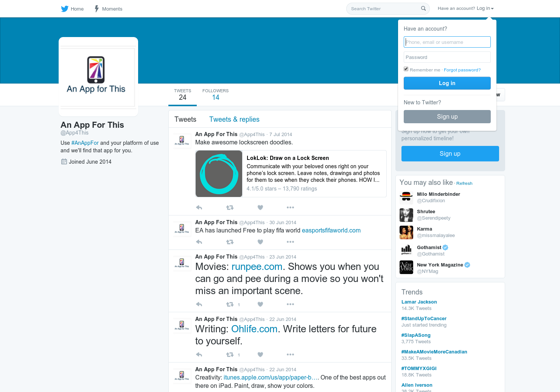Retweet the Ohlife.com Writing tweet
The image size is (560, 392).
click(230, 355)
